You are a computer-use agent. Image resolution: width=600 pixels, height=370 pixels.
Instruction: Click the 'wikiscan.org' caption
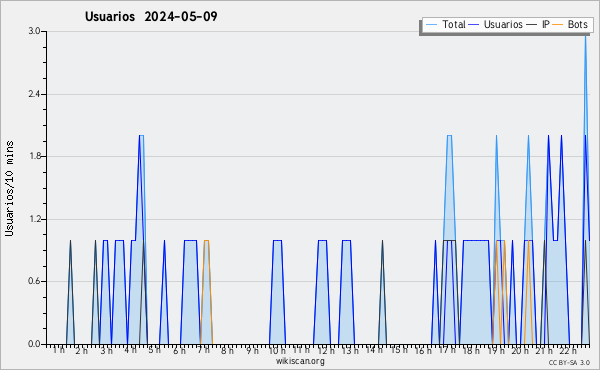[300, 361]
